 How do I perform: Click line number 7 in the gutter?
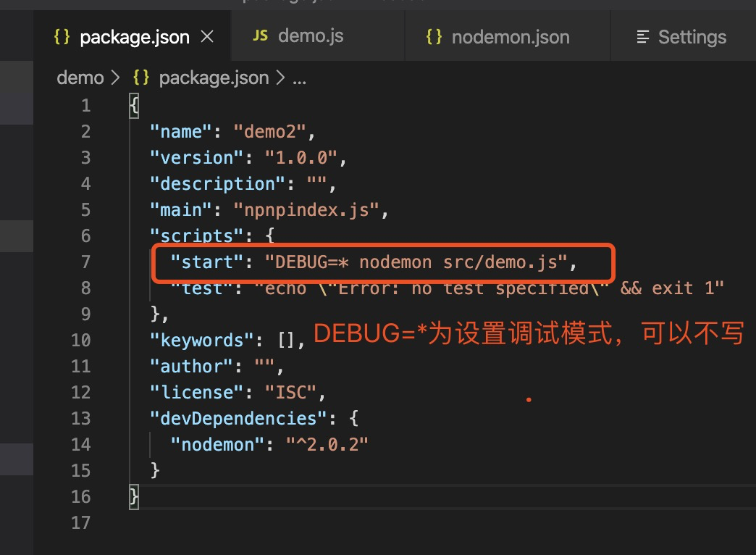(86, 262)
